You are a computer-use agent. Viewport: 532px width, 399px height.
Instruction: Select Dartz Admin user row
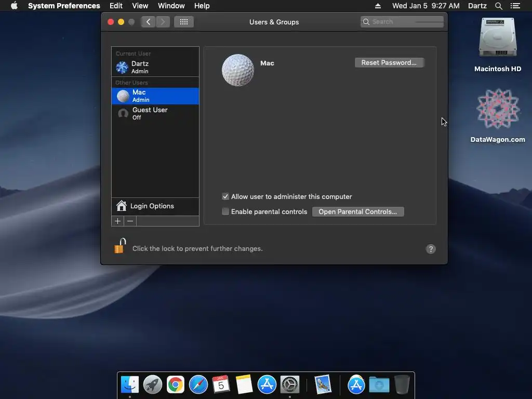pos(155,67)
